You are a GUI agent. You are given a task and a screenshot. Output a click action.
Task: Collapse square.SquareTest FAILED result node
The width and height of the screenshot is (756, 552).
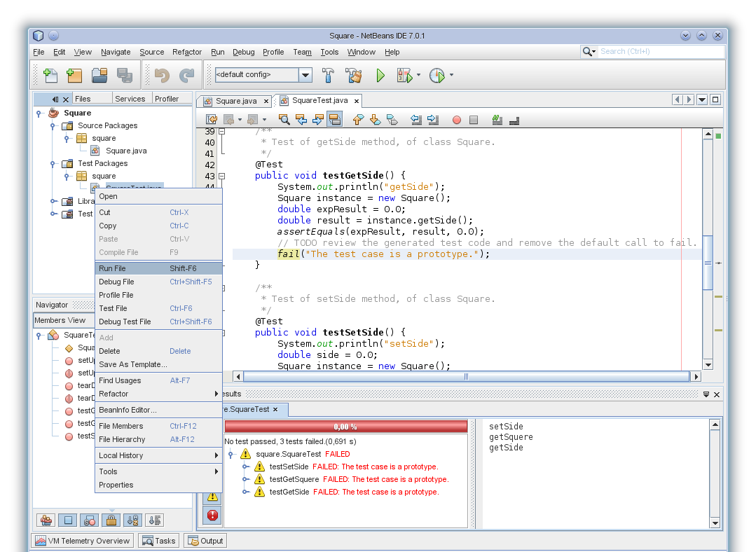point(231,454)
